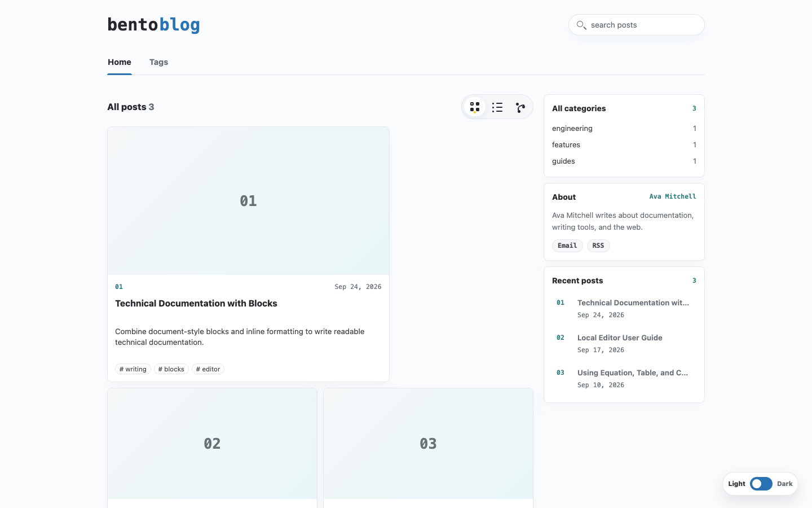Switch to grid view layout
The width and height of the screenshot is (812, 508).
(x=475, y=107)
